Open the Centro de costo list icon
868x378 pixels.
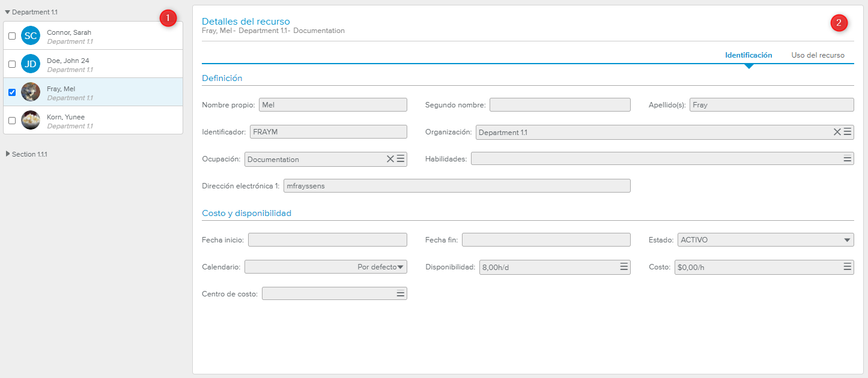coord(400,293)
